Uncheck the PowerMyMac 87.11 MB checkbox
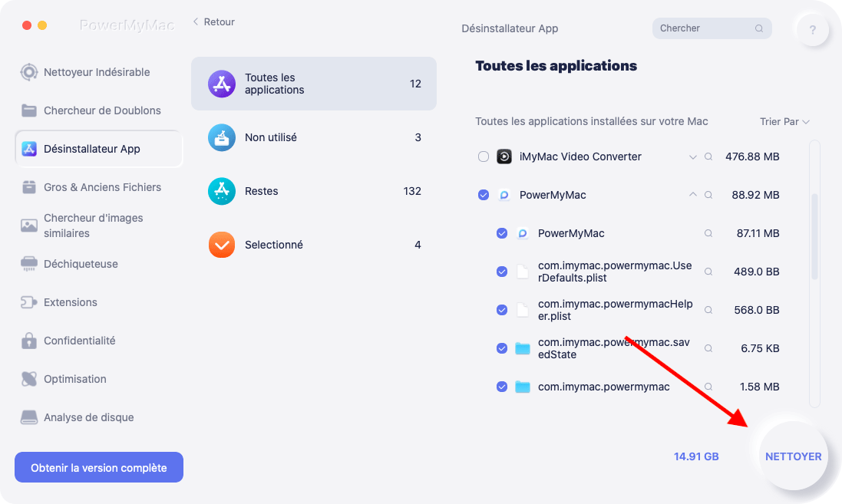 501,233
